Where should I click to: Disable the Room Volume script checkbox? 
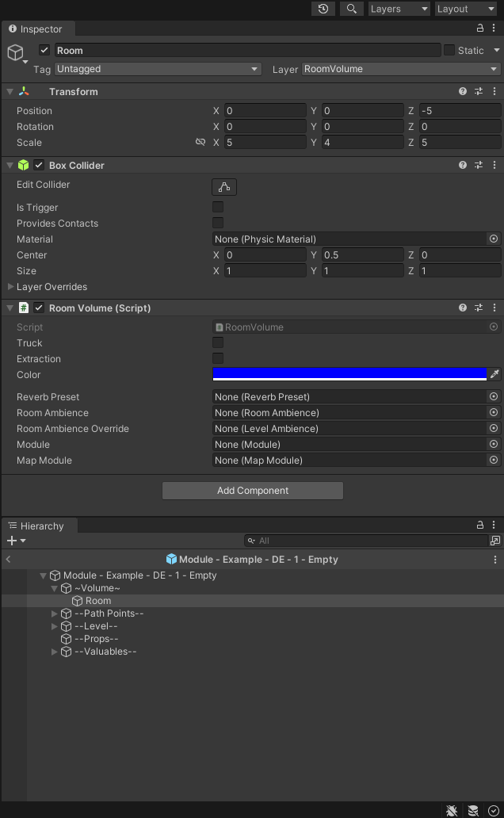coord(39,308)
